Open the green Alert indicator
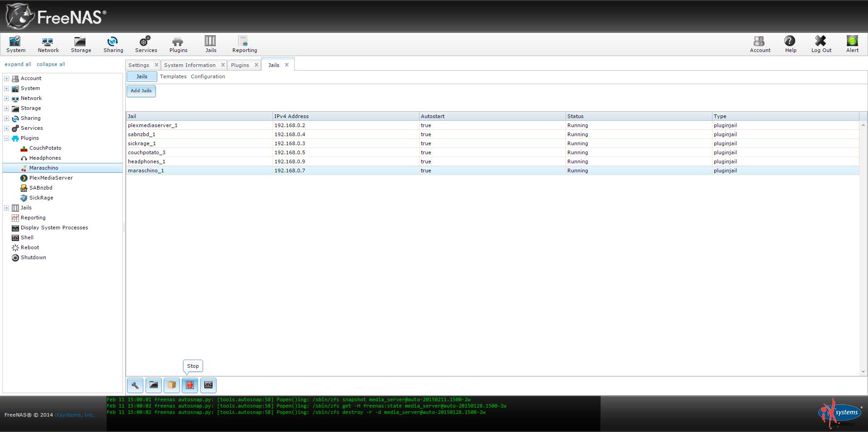 852,44
